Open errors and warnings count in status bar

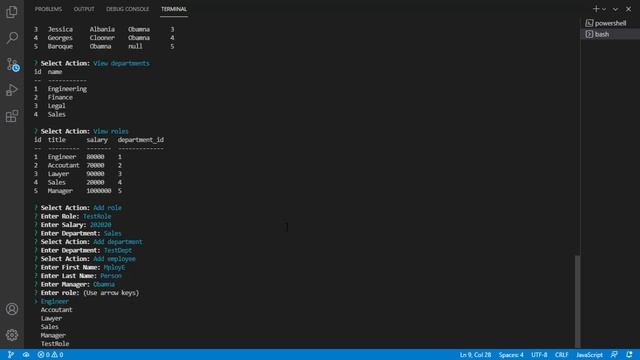[51, 355]
